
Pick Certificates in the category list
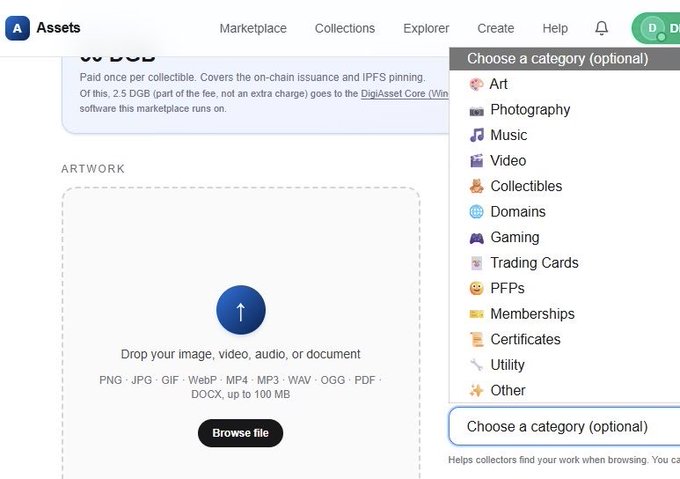pos(565,339)
